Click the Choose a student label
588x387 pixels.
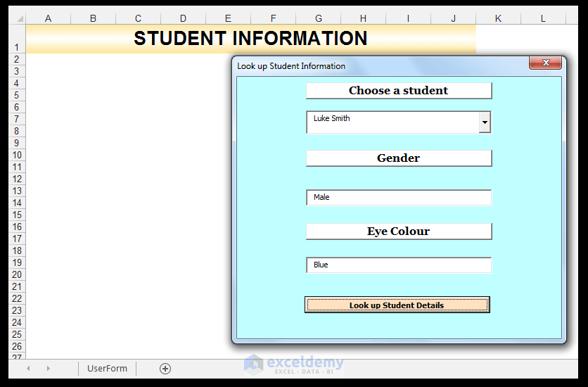click(x=399, y=91)
